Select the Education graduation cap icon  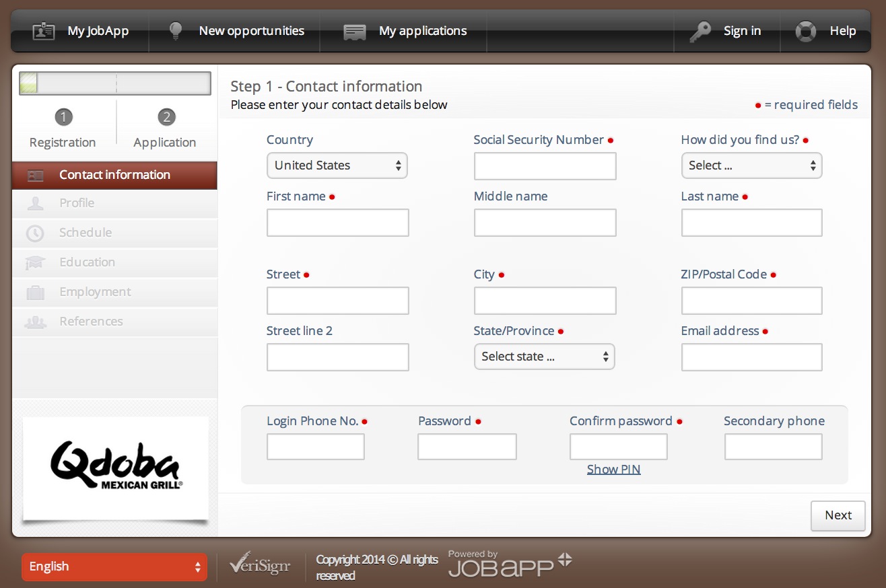(34, 262)
